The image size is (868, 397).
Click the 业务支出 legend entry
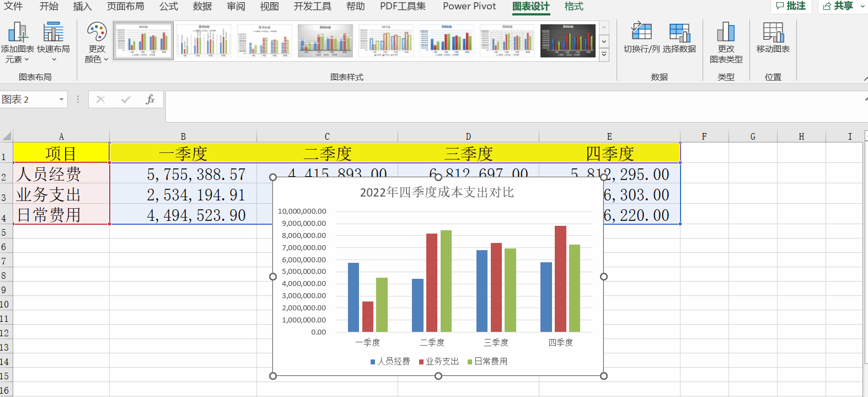click(x=439, y=361)
